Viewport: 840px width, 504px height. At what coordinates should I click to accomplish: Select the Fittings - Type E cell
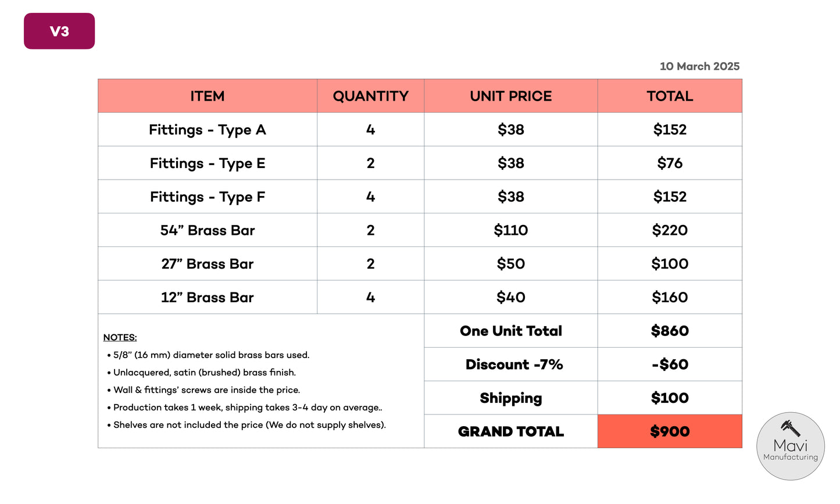tap(208, 163)
